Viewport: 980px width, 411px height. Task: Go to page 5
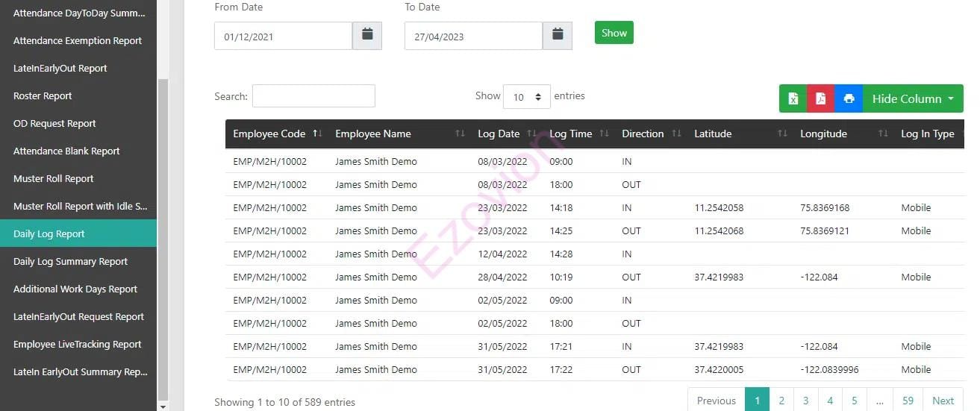click(x=854, y=400)
